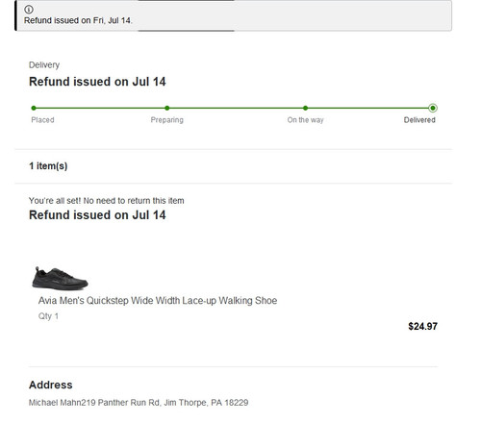Click the On the way progress dot

(305, 108)
